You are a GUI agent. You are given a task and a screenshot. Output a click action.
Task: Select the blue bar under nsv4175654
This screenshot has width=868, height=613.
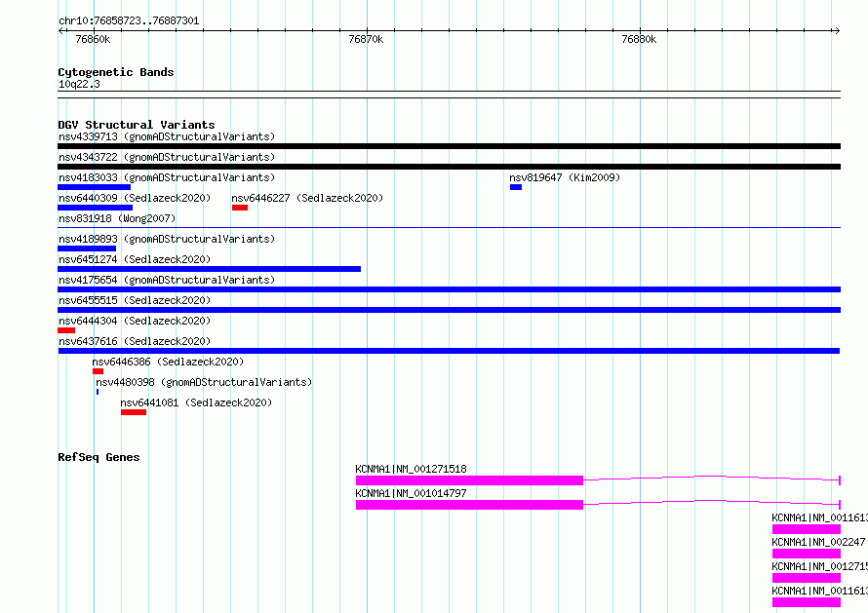pos(449,289)
